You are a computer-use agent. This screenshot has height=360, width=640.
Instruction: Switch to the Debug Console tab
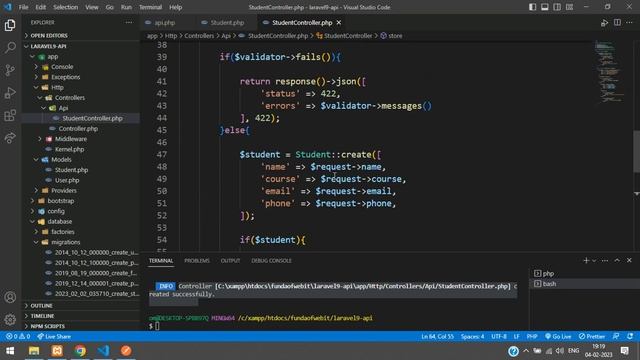click(x=271, y=260)
